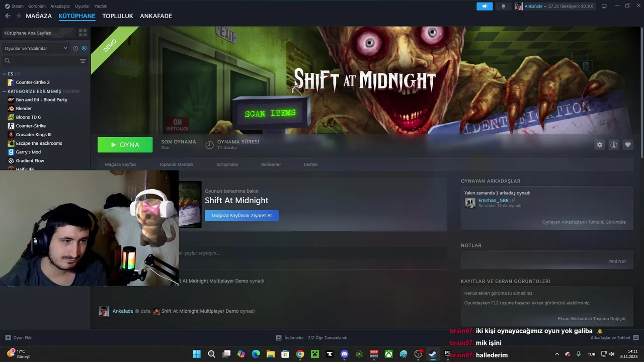Open Topluluk Merkezi link

[176, 164]
